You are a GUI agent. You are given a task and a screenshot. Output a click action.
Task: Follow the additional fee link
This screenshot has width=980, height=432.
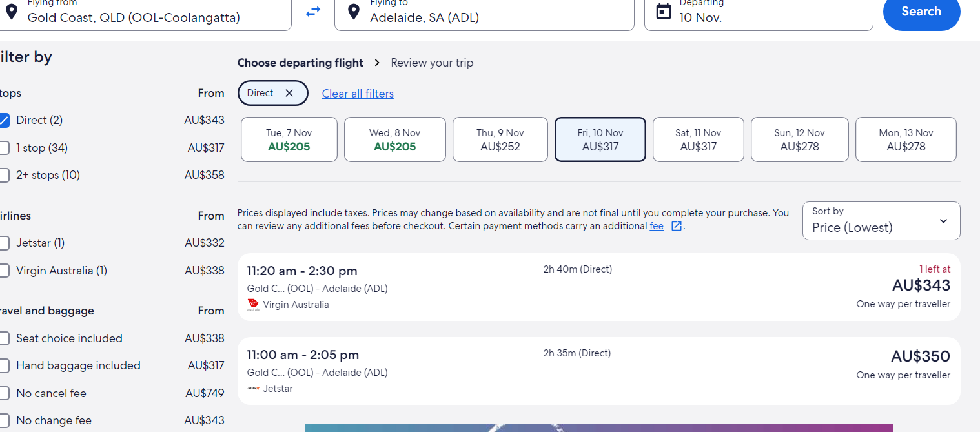pyautogui.click(x=656, y=226)
